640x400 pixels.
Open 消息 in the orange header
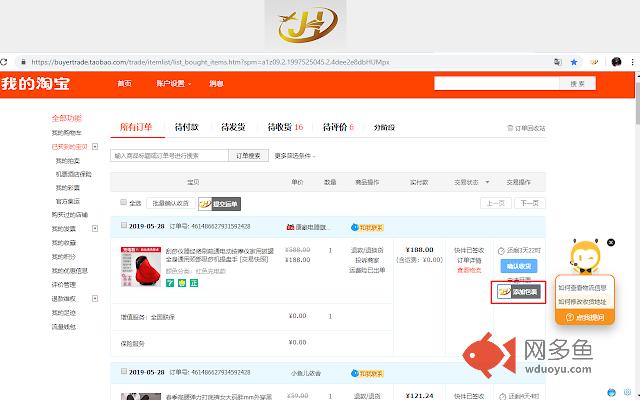click(x=216, y=84)
